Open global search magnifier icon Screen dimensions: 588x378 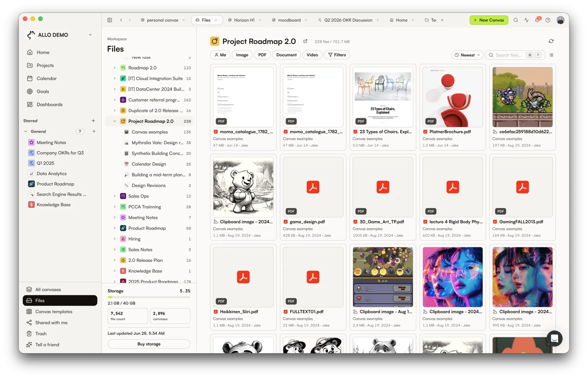516,20
